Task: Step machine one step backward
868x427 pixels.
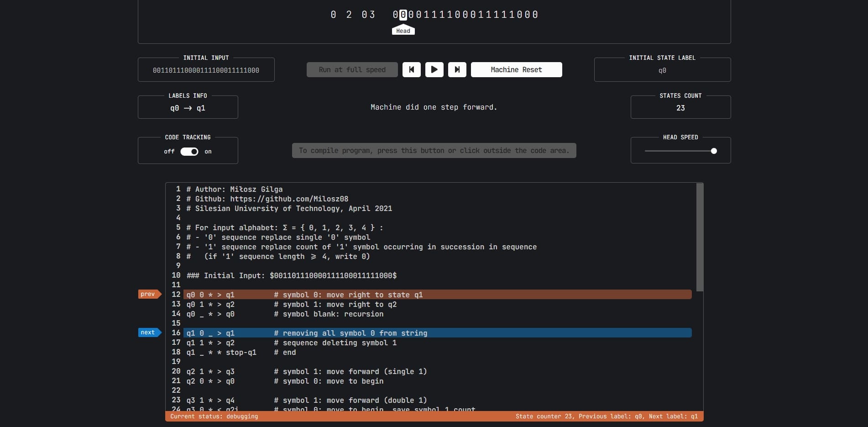Action: pos(411,69)
